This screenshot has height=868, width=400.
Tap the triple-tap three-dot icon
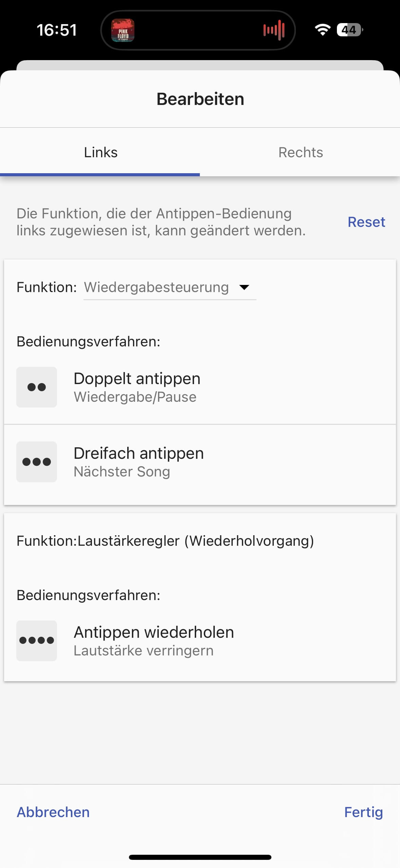pos(37,462)
